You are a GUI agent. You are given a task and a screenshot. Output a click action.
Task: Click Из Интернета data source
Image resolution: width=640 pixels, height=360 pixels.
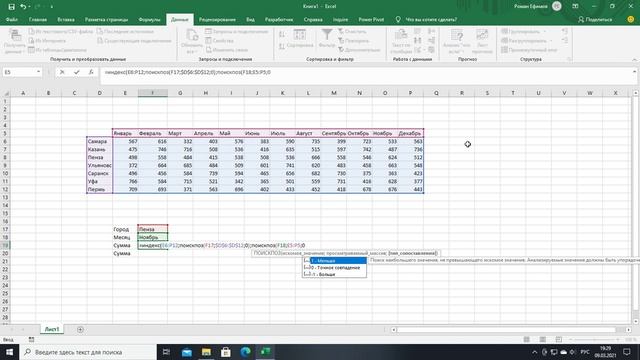[47, 41]
